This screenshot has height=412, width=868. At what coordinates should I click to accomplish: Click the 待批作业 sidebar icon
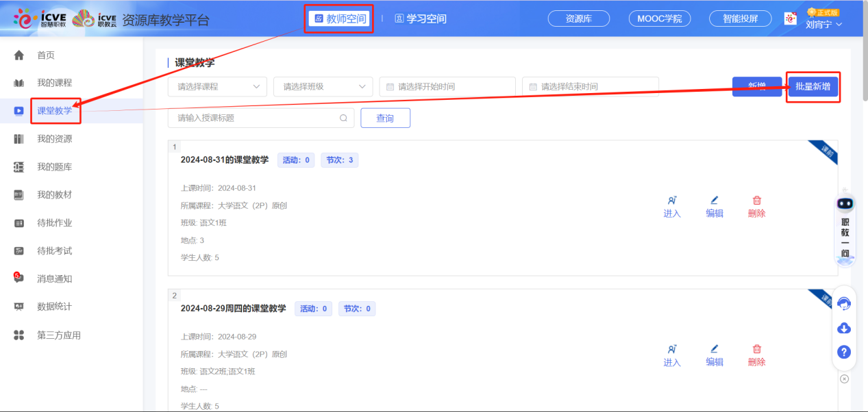(20, 222)
